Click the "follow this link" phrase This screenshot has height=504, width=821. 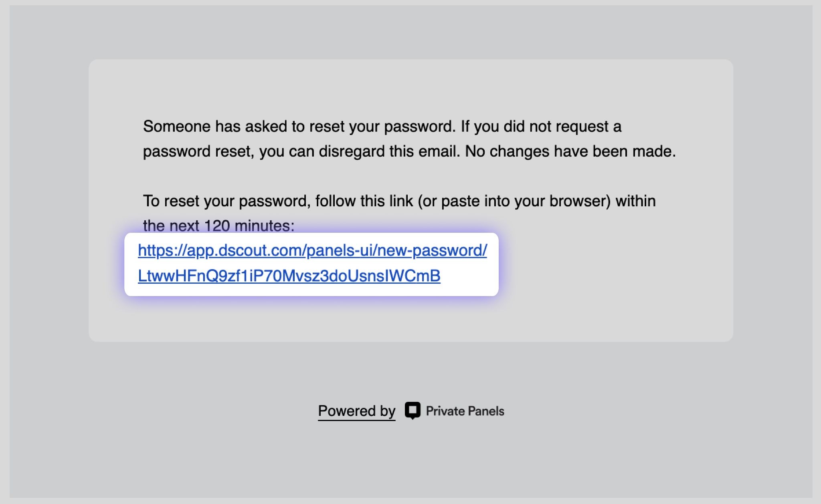tap(364, 201)
